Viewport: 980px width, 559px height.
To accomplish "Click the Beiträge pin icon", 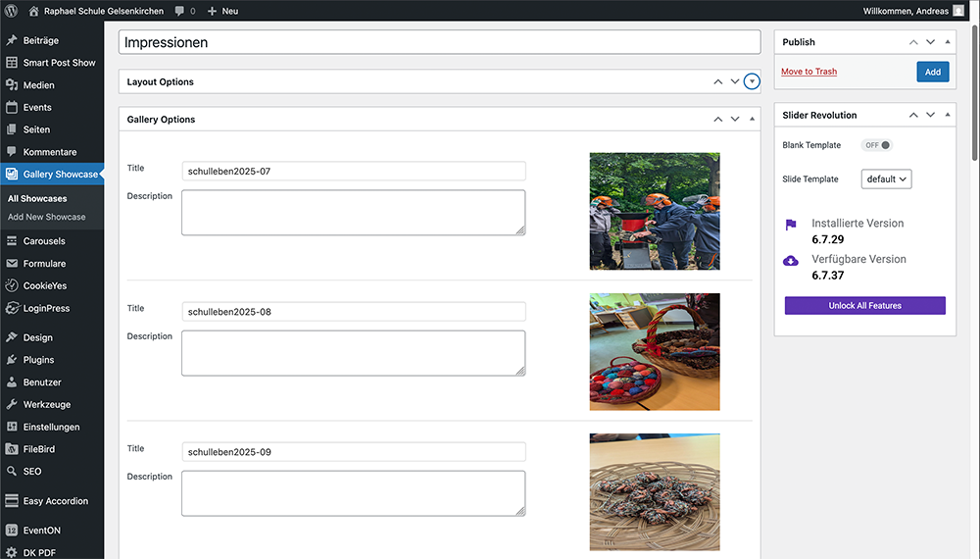I will coord(11,40).
